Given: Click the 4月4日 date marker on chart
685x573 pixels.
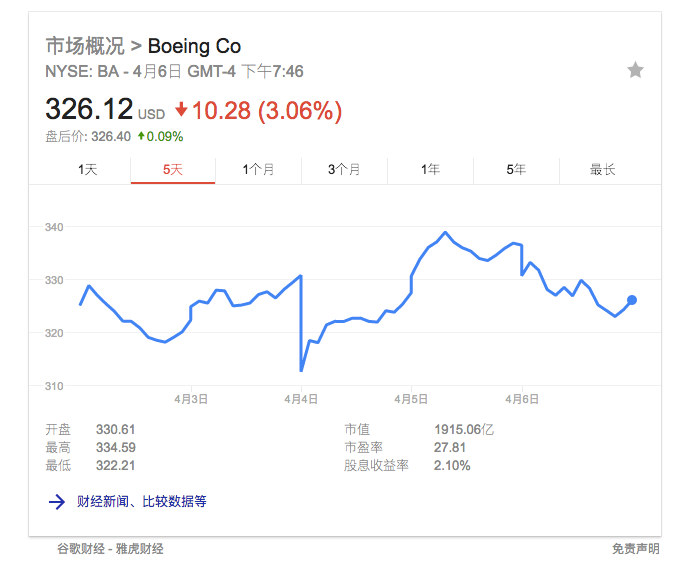Looking at the screenshot, I should pyautogui.click(x=301, y=399).
